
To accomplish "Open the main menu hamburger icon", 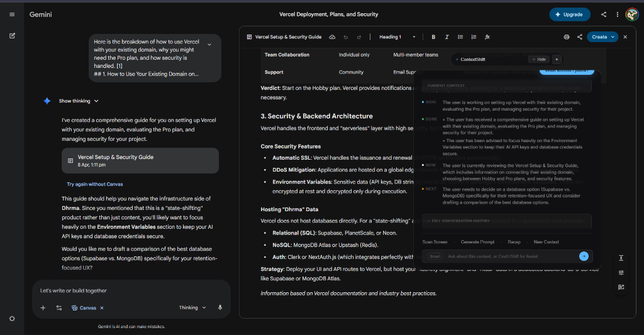I will tap(12, 14).
